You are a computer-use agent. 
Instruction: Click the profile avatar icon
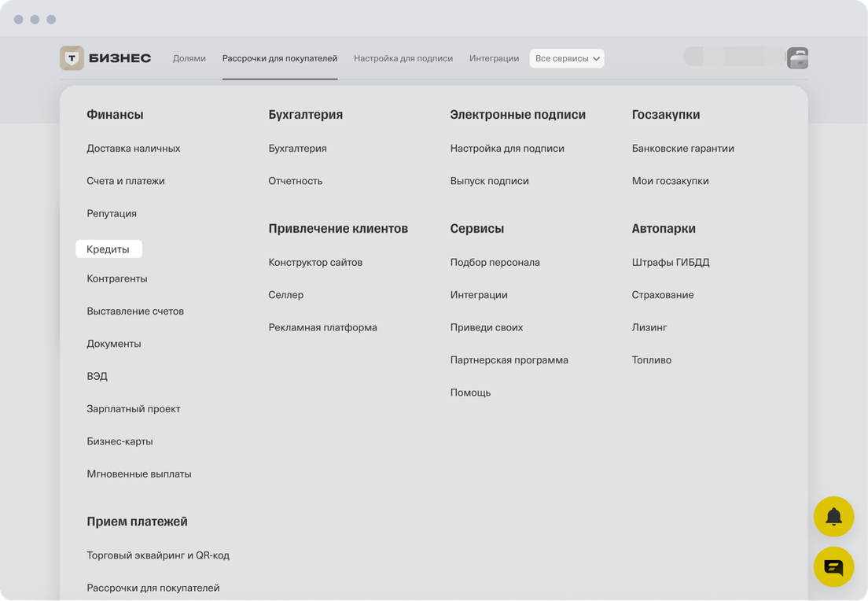pos(797,58)
